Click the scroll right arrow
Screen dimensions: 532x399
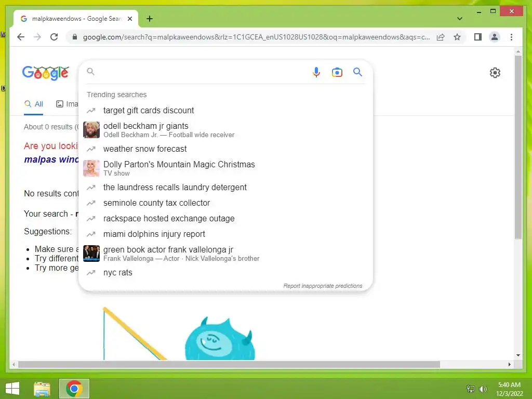[510, 364]
